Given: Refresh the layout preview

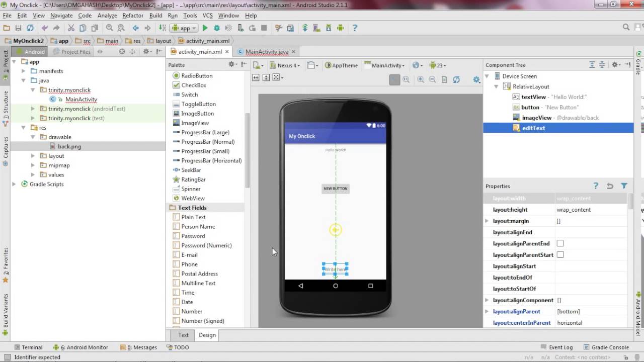Looking at the screenshot, I should [x=456, y=79].
